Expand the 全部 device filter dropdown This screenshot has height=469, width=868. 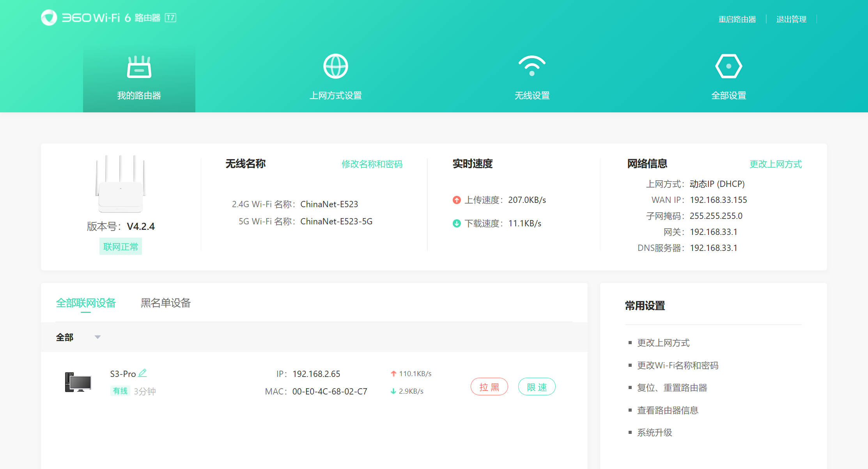pyautogui.click(x=97, y=337)
